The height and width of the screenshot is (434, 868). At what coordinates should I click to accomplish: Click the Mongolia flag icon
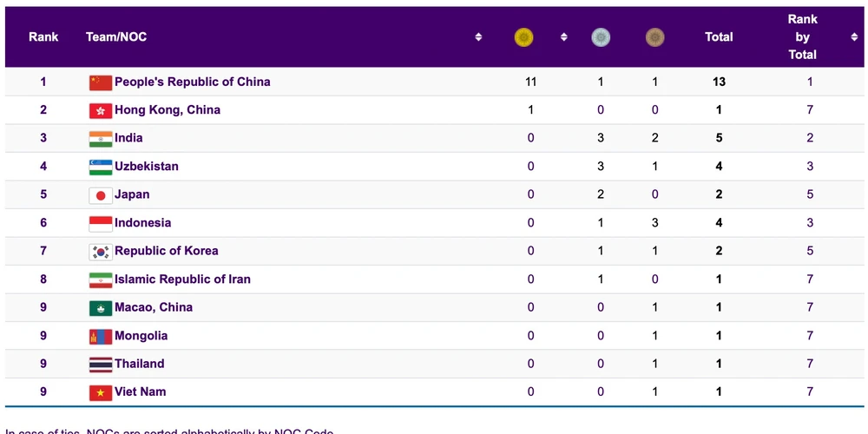tap(101, 336)
